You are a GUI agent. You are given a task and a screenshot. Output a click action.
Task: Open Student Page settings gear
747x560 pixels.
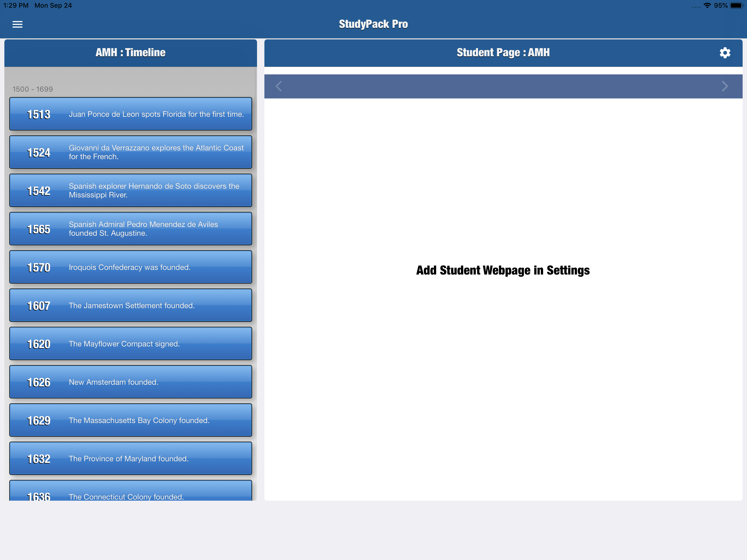tap(725, 53)
